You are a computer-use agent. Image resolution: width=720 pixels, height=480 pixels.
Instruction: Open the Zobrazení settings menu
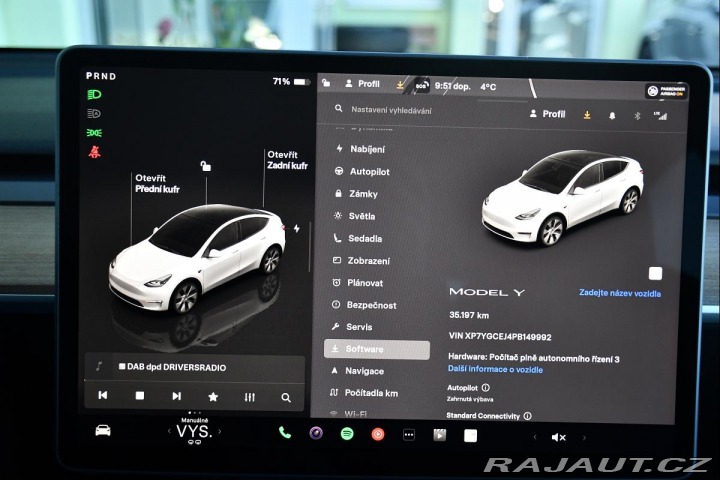coord(361,260)
